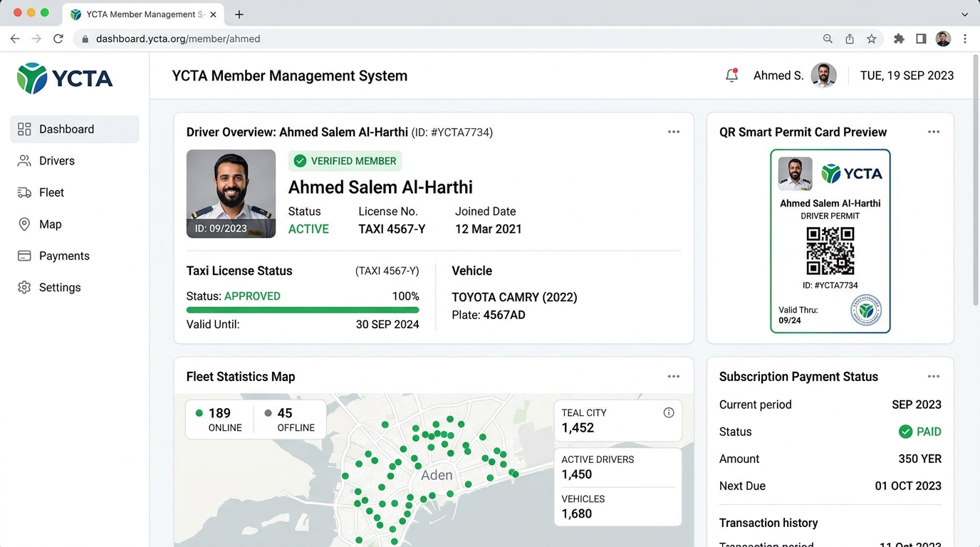Open Chrome profile avatar
980x547 pixels.
943,39
